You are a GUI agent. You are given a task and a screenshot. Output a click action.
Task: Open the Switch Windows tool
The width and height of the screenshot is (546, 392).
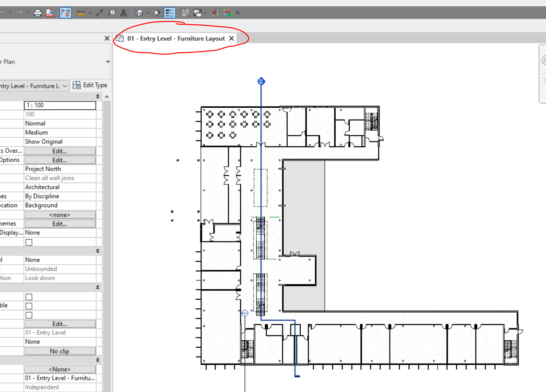197,13
